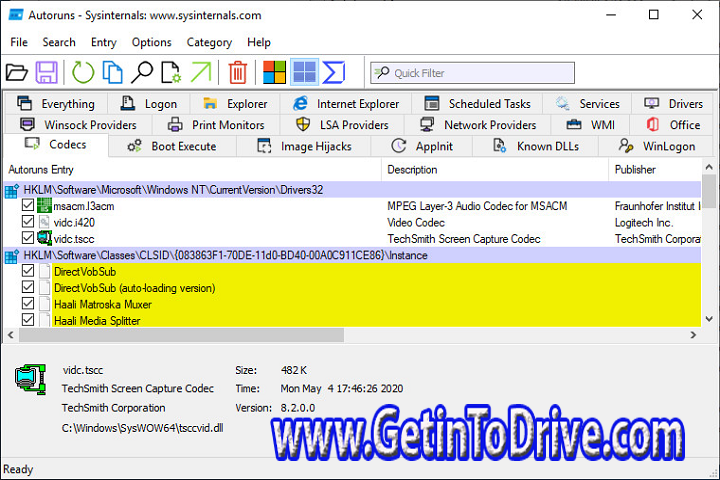
Task: Open the Entry menu
Action: click(x=103, y=42)
